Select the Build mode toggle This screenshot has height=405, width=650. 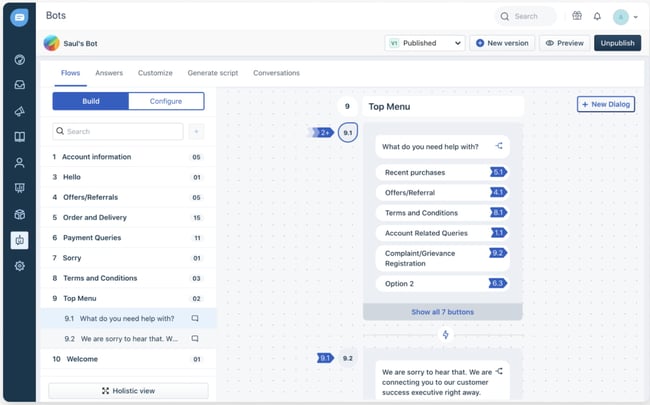90,101
